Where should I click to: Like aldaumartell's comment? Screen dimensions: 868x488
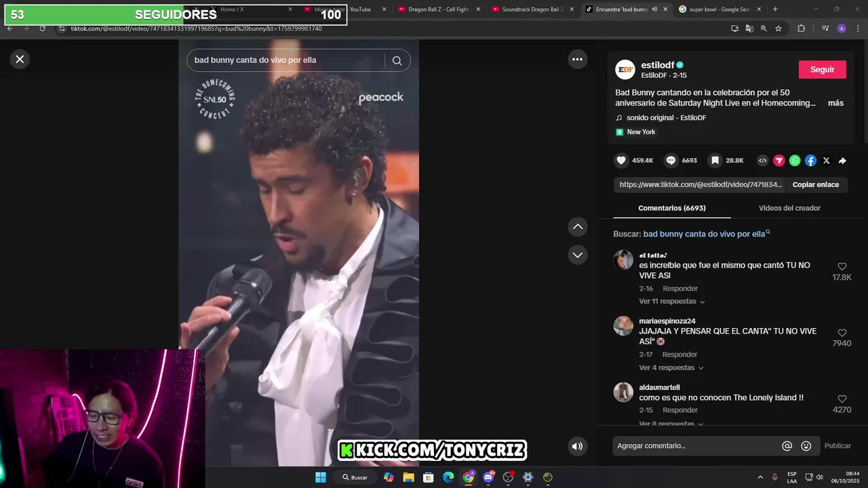[x=842, y=399]
